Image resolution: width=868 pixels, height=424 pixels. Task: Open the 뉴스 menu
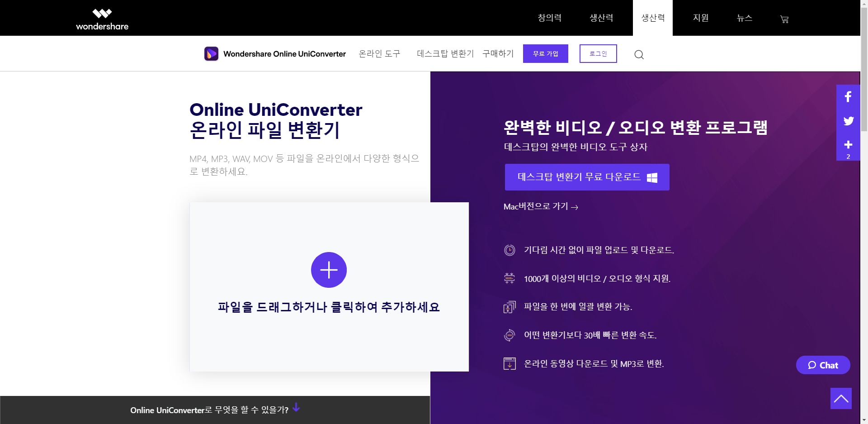pyautogui.click(x=745, y=18)
